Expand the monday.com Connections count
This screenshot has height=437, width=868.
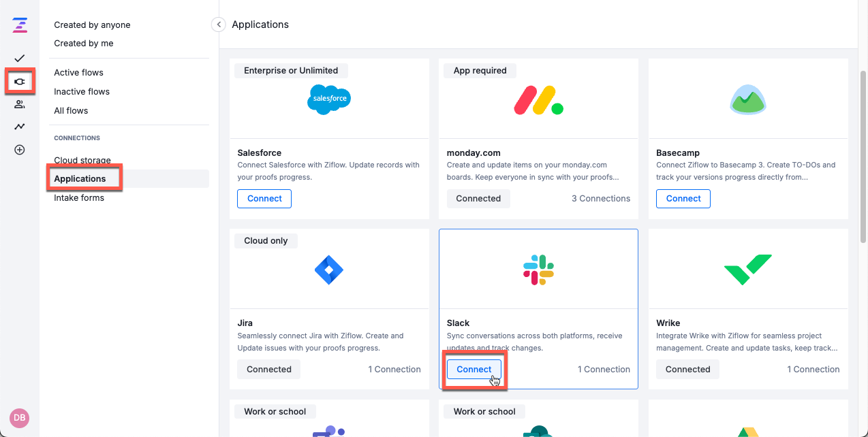click(601, 198)
